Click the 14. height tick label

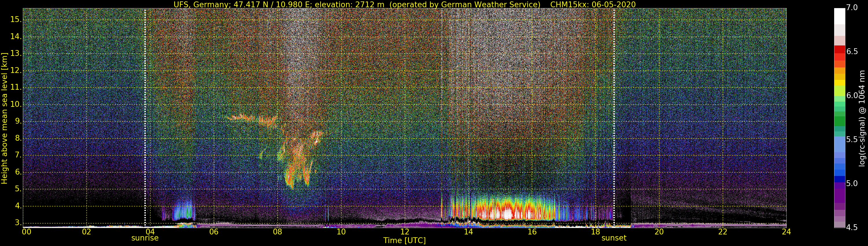[16, 36]
